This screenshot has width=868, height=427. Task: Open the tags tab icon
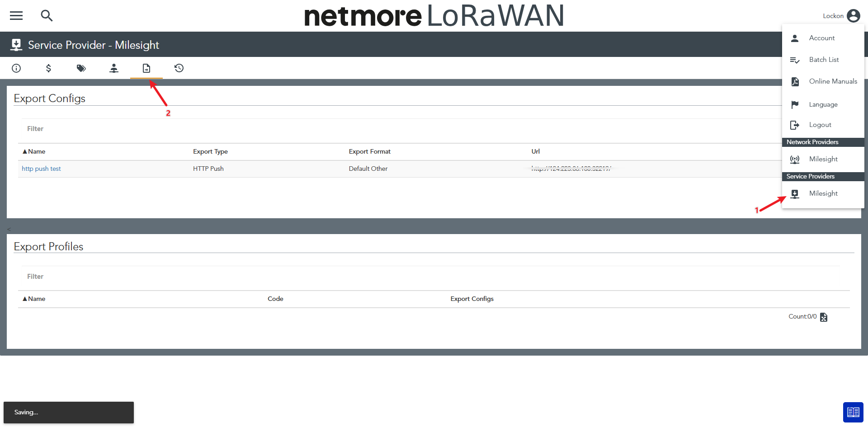pyautogui.click(x=81, y=68)
